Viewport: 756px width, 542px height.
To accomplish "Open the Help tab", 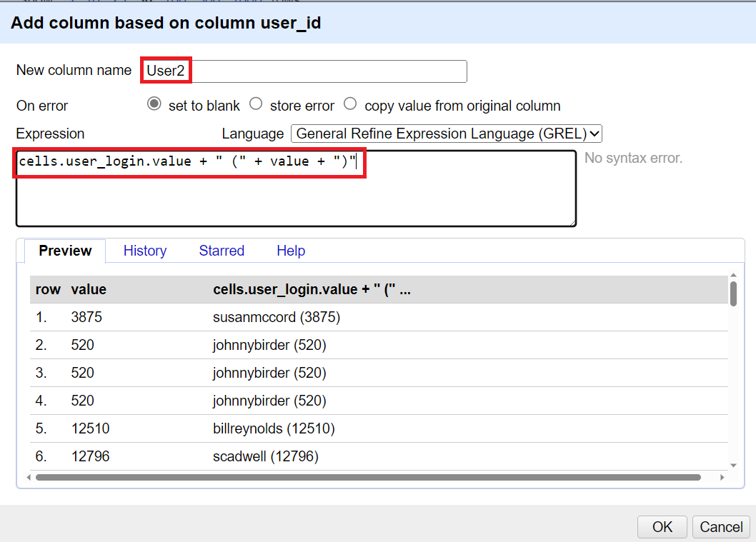I will 291,251.
